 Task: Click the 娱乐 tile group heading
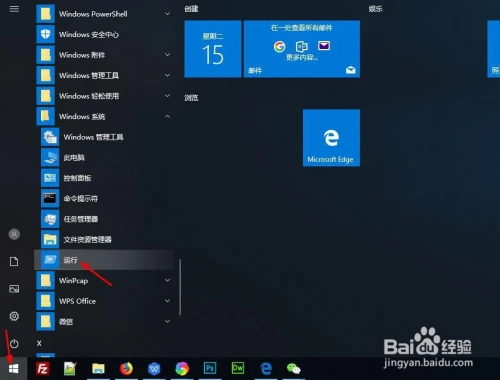click(375, 9)
